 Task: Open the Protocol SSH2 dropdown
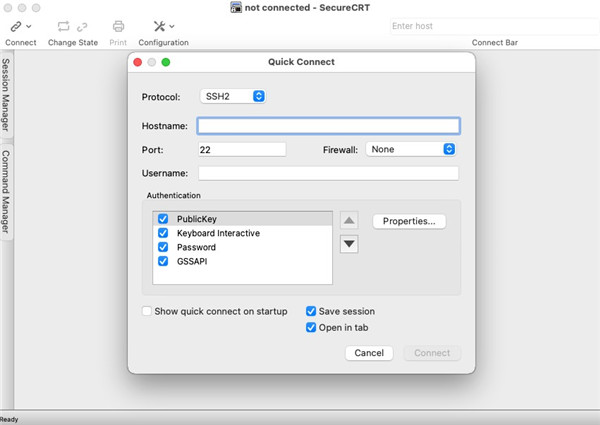pos(233,96)
